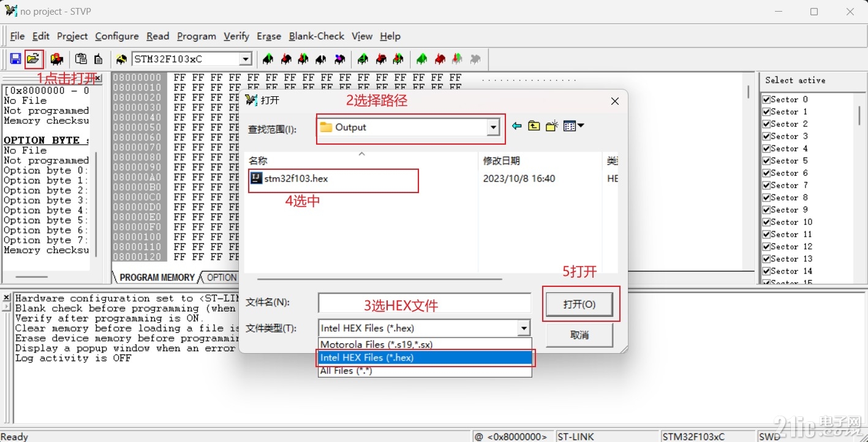Screen dimensions: 868x442
Task: Open the Edit menu
Action: 41,36
